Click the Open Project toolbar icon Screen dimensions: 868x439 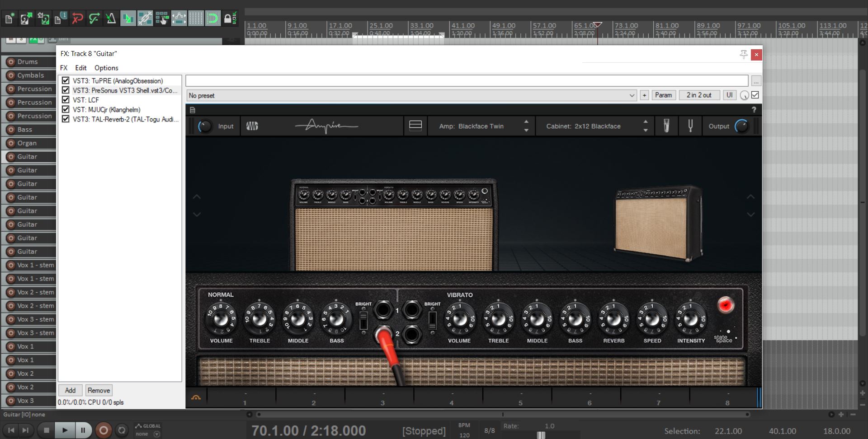[26, 19]
